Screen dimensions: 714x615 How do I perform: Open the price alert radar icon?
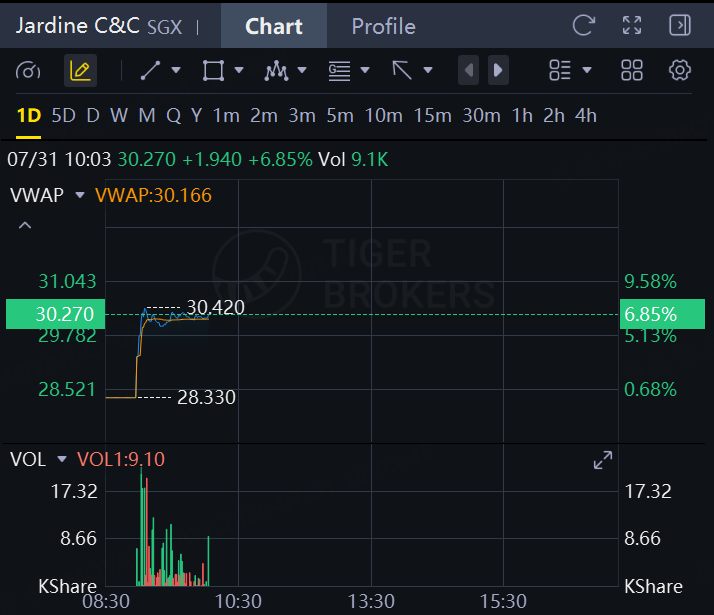(x=28, y=71)
